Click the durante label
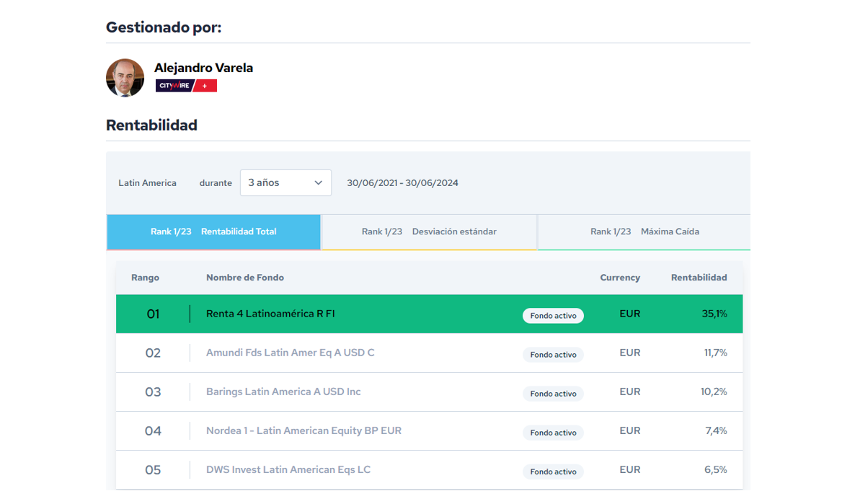Viewport: 855px width, 504px height. [216, 183]
